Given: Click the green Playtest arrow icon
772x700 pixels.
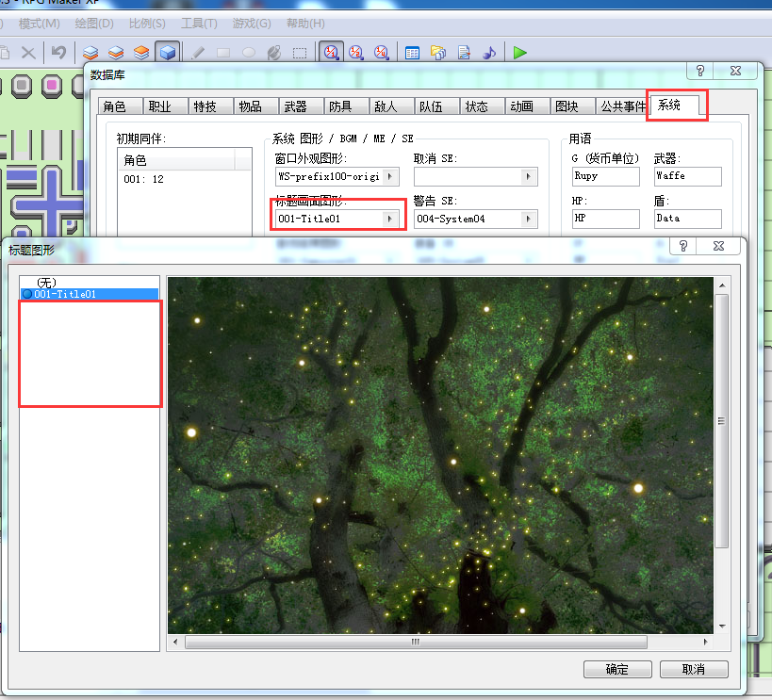Looking at the screenshot, I should [519, 52].
